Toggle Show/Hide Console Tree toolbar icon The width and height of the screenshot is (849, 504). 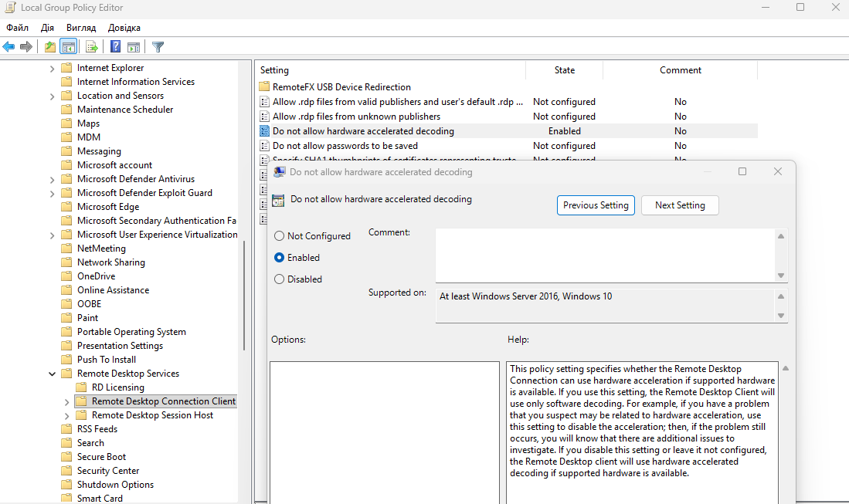[68, 47]
